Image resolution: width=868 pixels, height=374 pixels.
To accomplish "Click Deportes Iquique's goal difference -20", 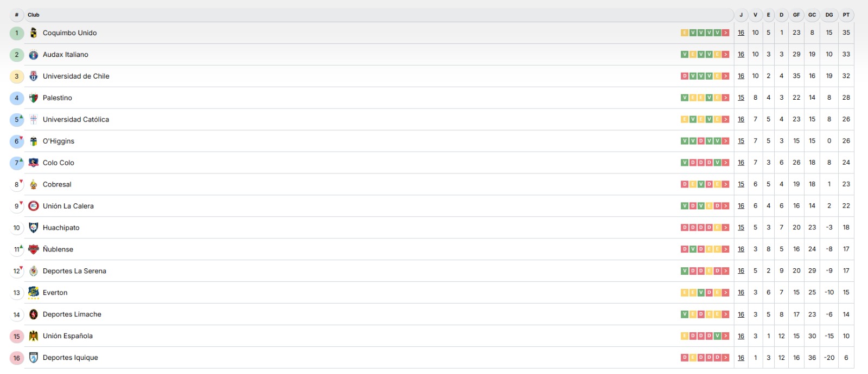I will click(x=829, y=358).
